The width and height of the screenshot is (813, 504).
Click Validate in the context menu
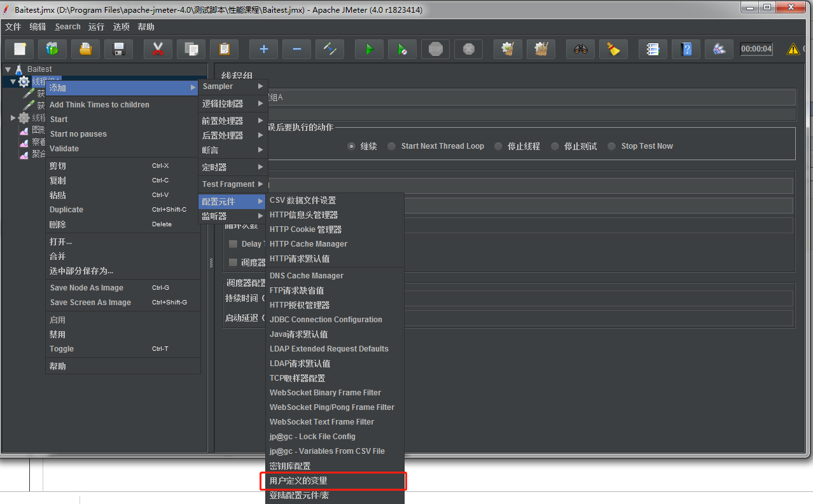tap(123, 149)
